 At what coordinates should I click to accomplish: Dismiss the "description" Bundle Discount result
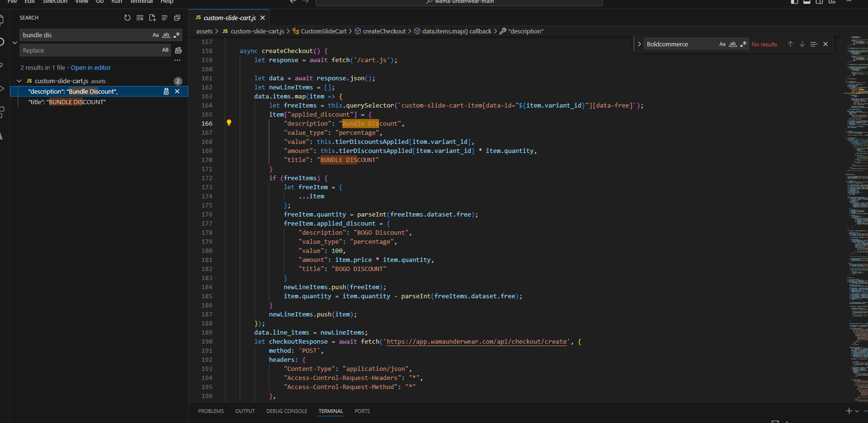click(x=177, y=91)
